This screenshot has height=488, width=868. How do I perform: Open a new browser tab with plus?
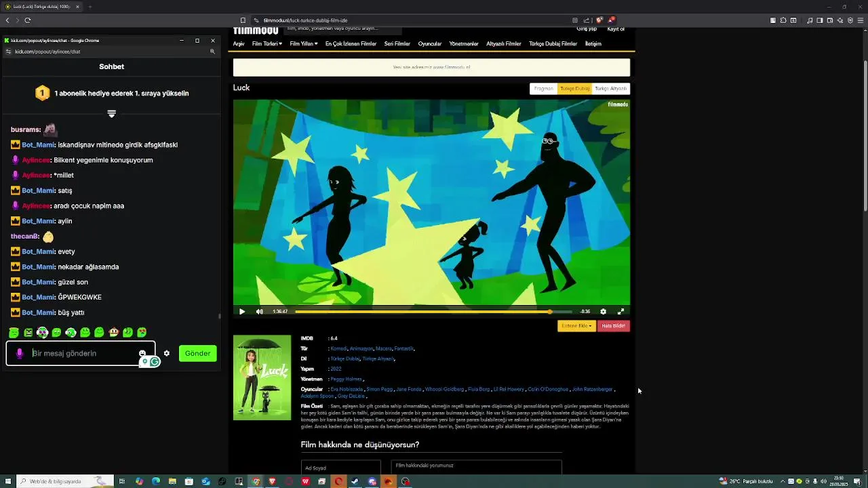point(90,7)
